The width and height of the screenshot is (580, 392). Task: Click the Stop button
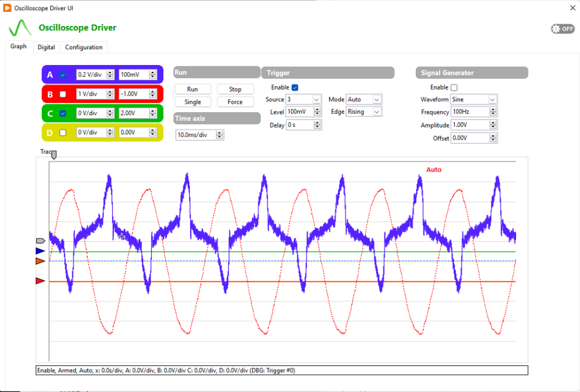coord(235,90)
